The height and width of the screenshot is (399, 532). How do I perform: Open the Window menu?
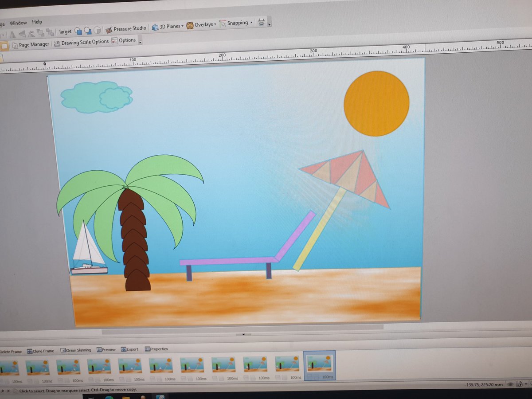coord(18,23)
